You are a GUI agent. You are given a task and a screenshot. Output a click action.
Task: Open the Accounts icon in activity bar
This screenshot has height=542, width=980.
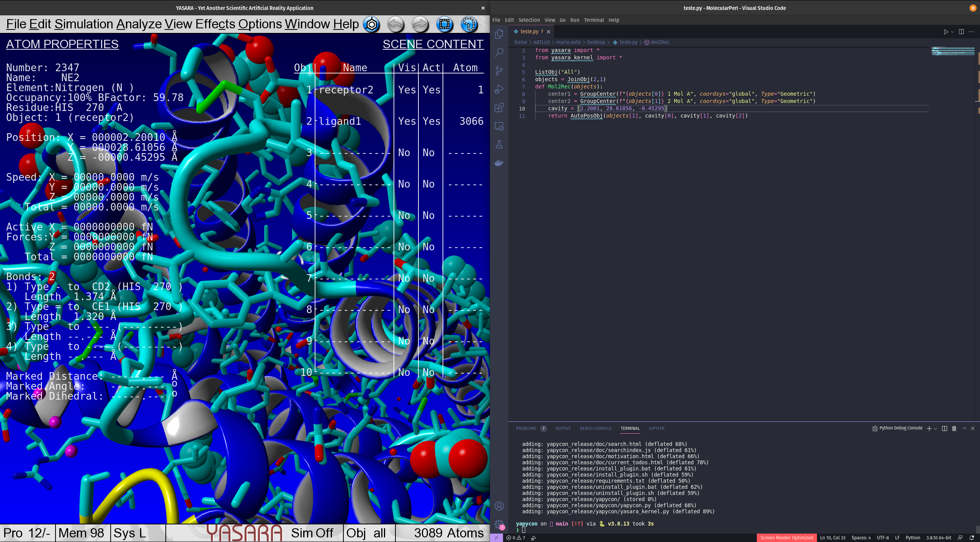(x=499, y=506)
